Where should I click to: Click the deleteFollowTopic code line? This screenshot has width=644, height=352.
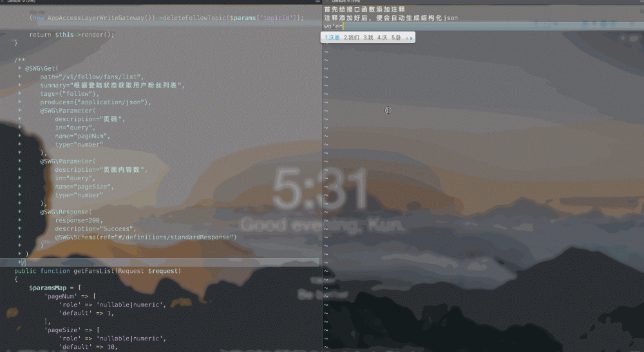pos(166,17)
